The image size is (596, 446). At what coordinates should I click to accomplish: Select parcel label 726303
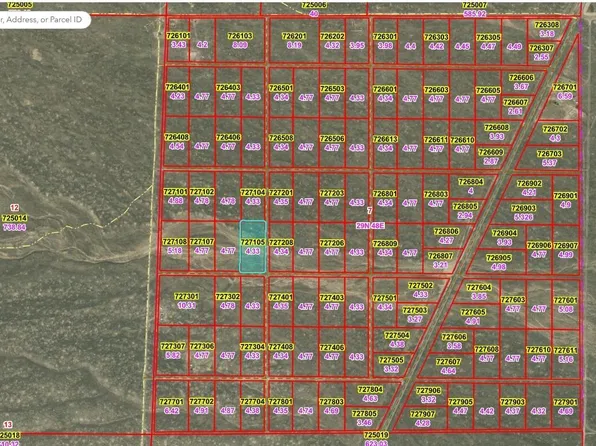[436, 37]
